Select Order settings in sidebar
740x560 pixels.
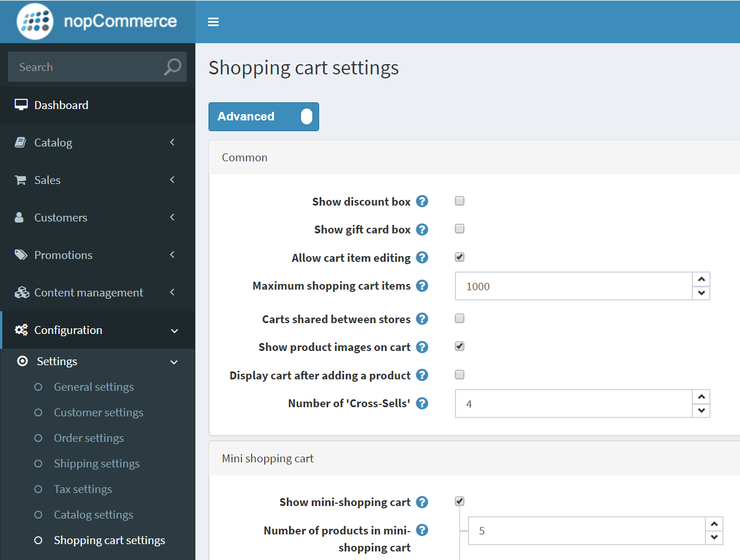89,438
